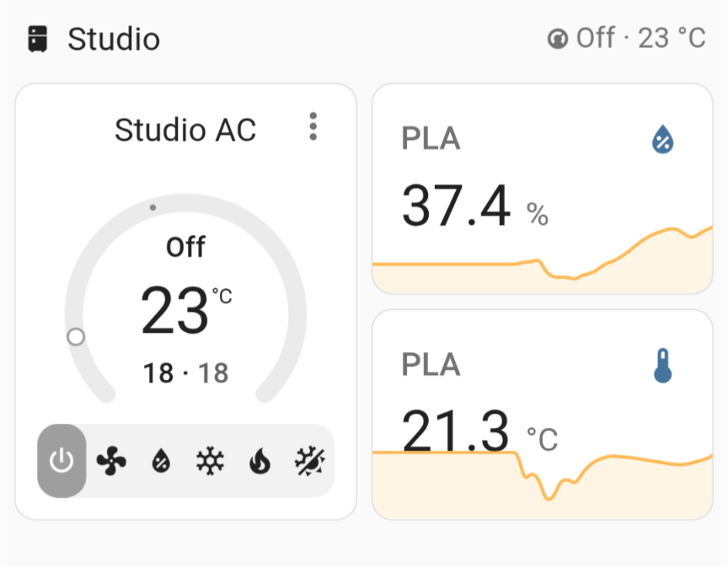Click the PLA thermometer icon
Viewport: 728px width, 567px height.
click(x=663, y=366)
